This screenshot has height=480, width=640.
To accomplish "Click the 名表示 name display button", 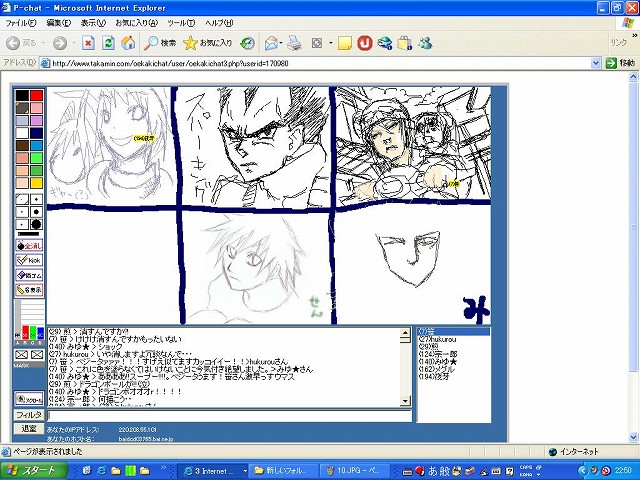I will [x=29, y=290].
